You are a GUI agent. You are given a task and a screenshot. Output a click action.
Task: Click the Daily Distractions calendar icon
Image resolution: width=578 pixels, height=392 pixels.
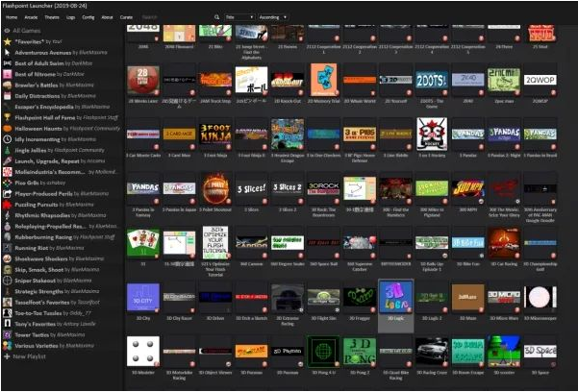[x=8, y=96]
